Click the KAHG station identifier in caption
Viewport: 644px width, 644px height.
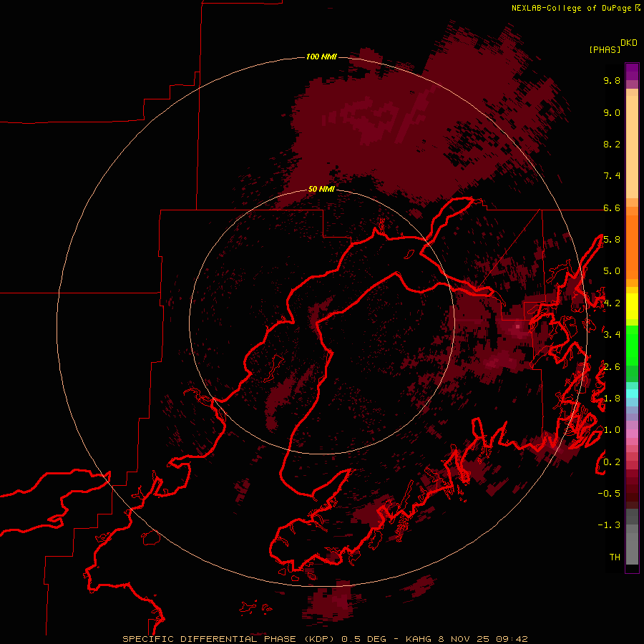click(419, 639)
